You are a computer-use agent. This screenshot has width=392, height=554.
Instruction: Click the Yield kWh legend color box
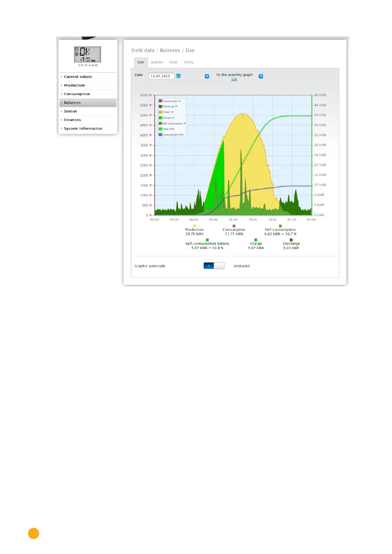(x=160, y=129)
